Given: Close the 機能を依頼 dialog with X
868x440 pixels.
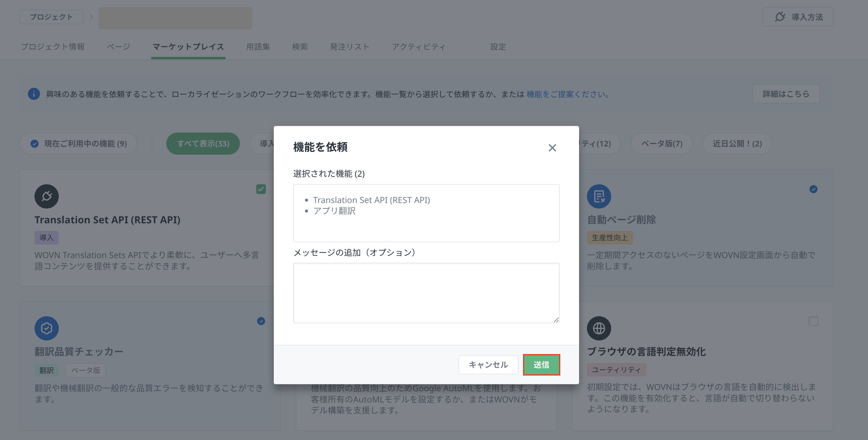Looking at the screenshot, I should point(552,148).
